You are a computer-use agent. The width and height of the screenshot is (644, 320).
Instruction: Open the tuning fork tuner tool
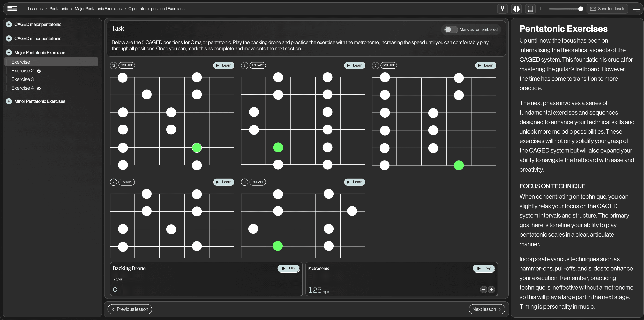click(502, 9)
